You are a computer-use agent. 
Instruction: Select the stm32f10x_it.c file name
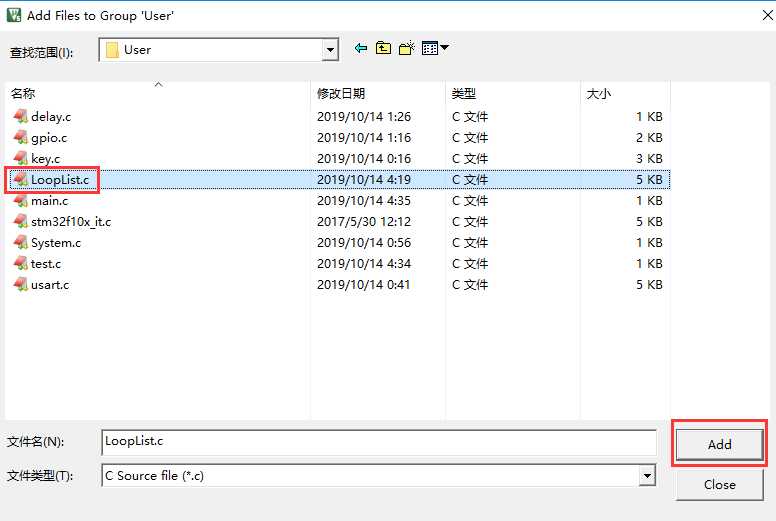click(71, 222)
